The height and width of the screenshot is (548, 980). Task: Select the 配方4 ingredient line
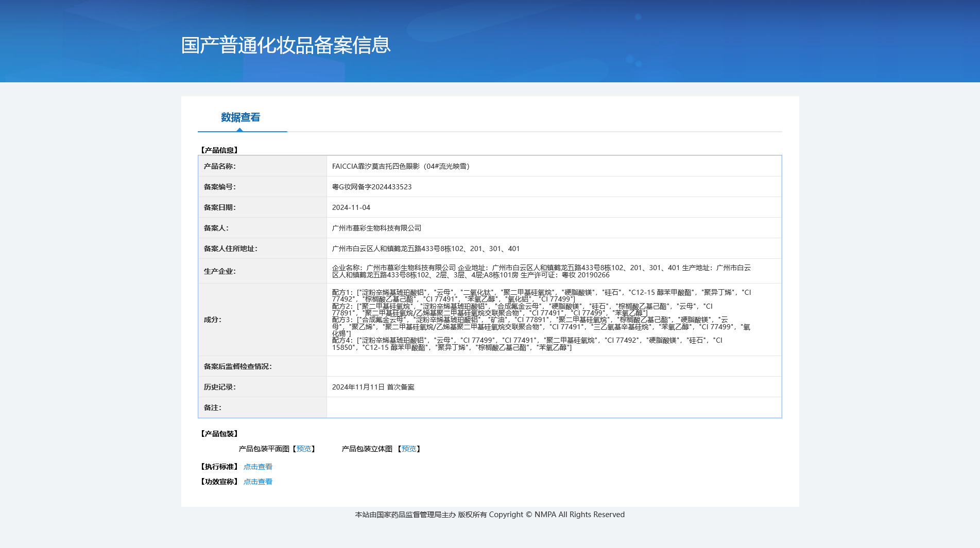coord(527,344)
